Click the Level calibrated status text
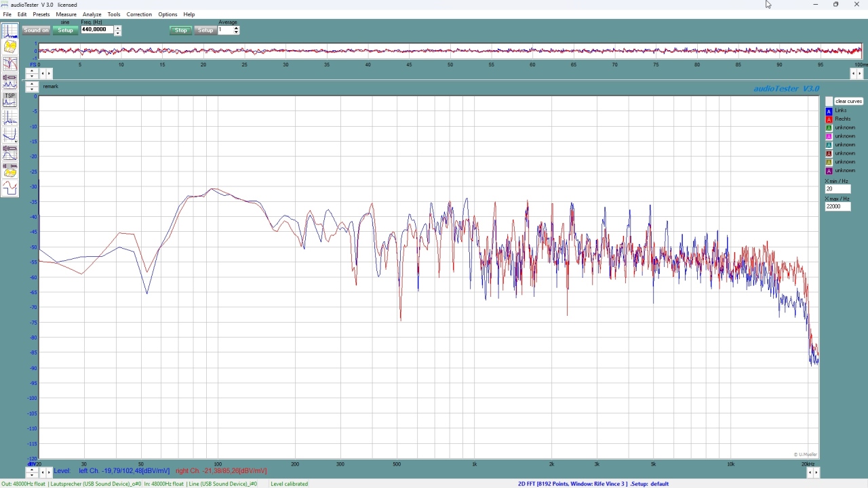The height and width of the screenshot is (488, 868). point(289,484)
